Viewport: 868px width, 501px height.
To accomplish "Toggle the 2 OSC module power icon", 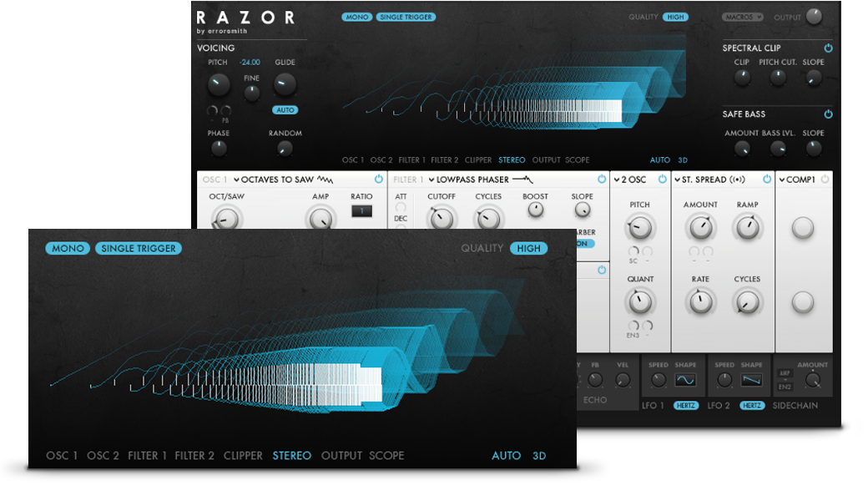I will click(x=662, y=179).
